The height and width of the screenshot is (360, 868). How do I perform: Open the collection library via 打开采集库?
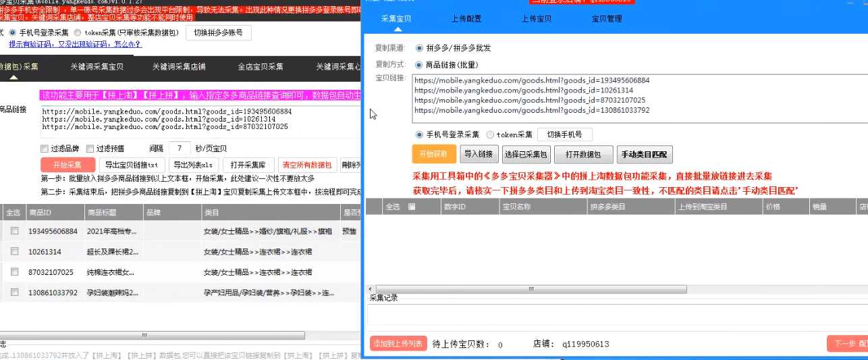248,165
